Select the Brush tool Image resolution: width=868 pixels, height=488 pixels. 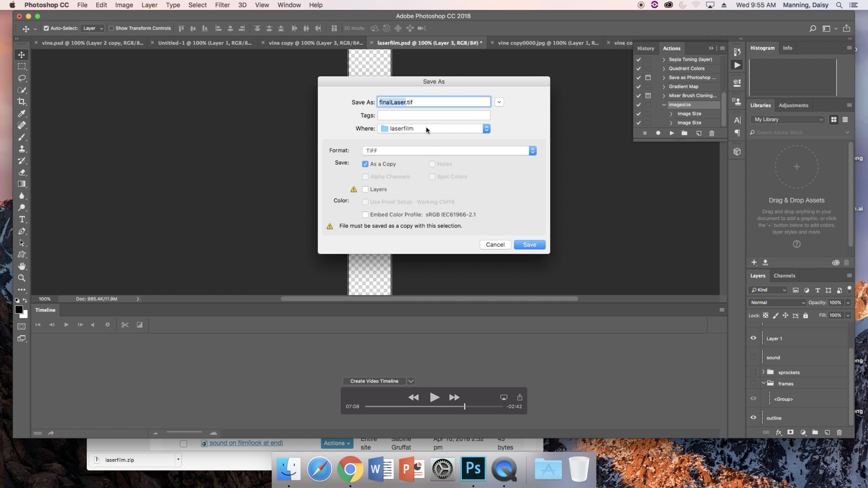tap(22, 137)
